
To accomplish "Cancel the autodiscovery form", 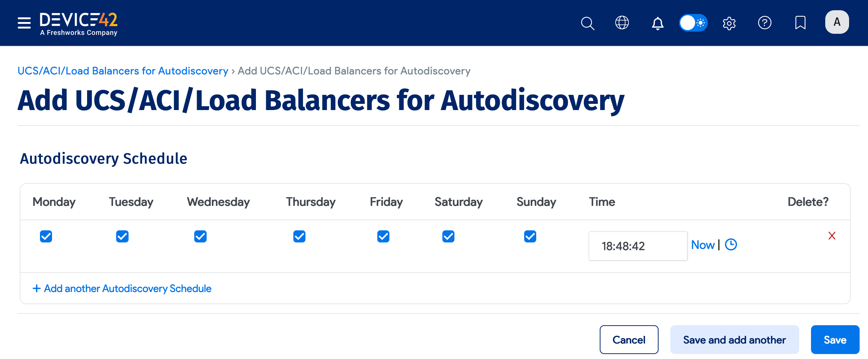I will (629, 339).
